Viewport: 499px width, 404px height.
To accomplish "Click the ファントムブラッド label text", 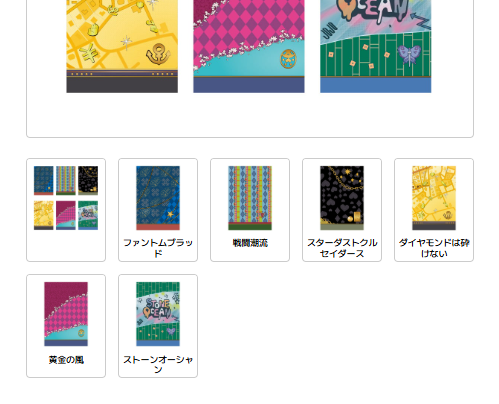I will pyautogui.click(x=158, y=248).
